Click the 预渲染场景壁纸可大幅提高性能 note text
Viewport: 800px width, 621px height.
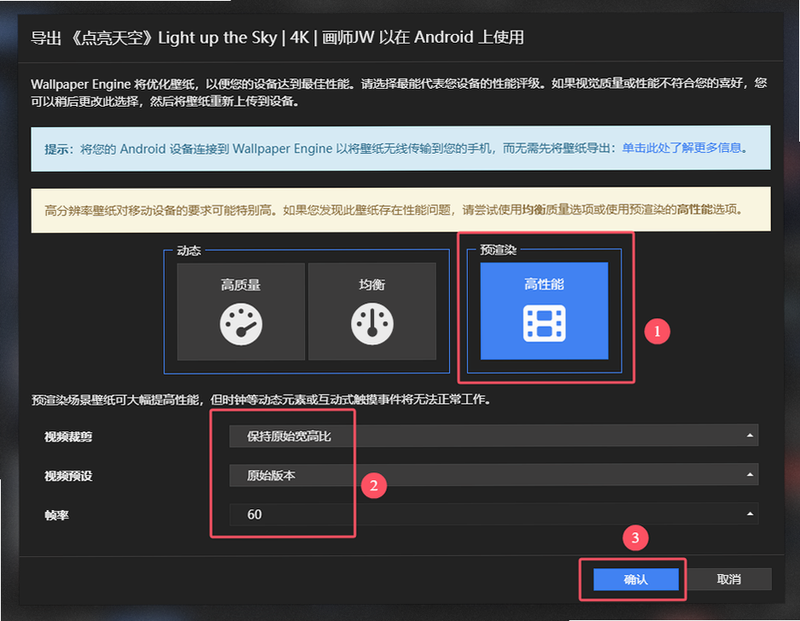point(261,400)
